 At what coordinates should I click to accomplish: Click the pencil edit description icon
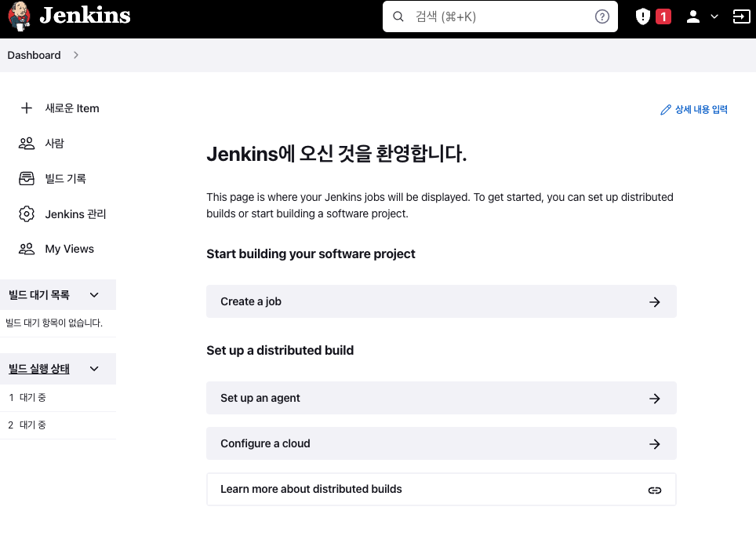(665, 110)
